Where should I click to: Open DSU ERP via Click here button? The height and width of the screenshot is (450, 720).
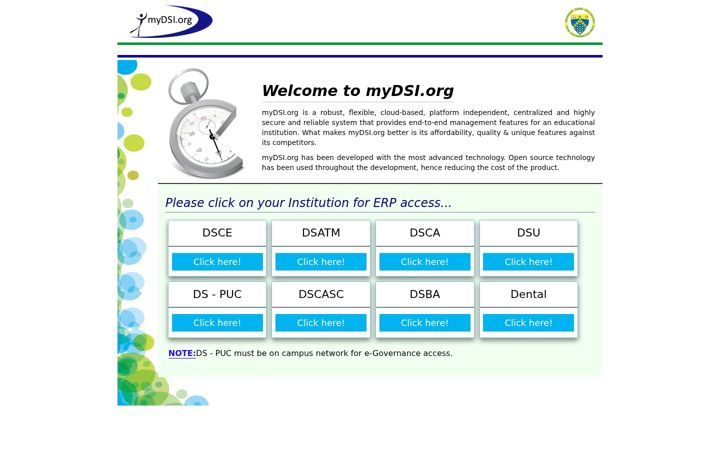pyautogui.click(x=529, y=262)
